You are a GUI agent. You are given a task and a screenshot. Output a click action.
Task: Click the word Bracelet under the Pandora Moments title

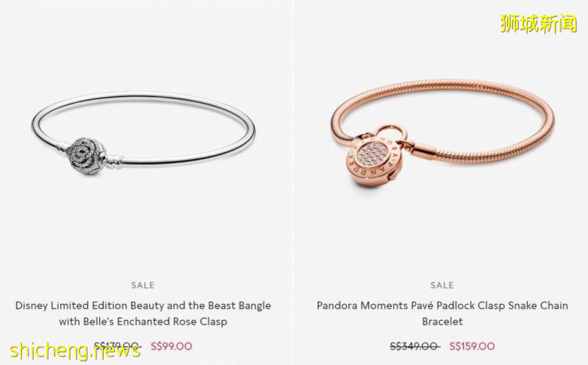coord(442,322)
